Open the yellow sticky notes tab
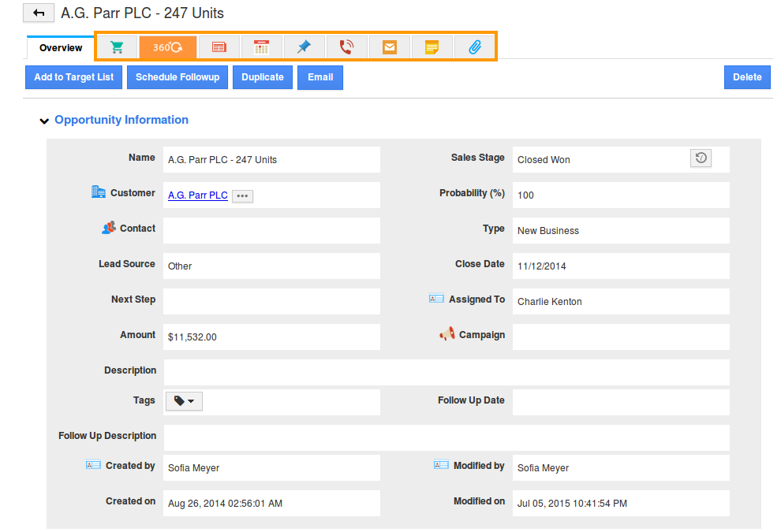This screenshot has height=532, width=781. (432, 47)
